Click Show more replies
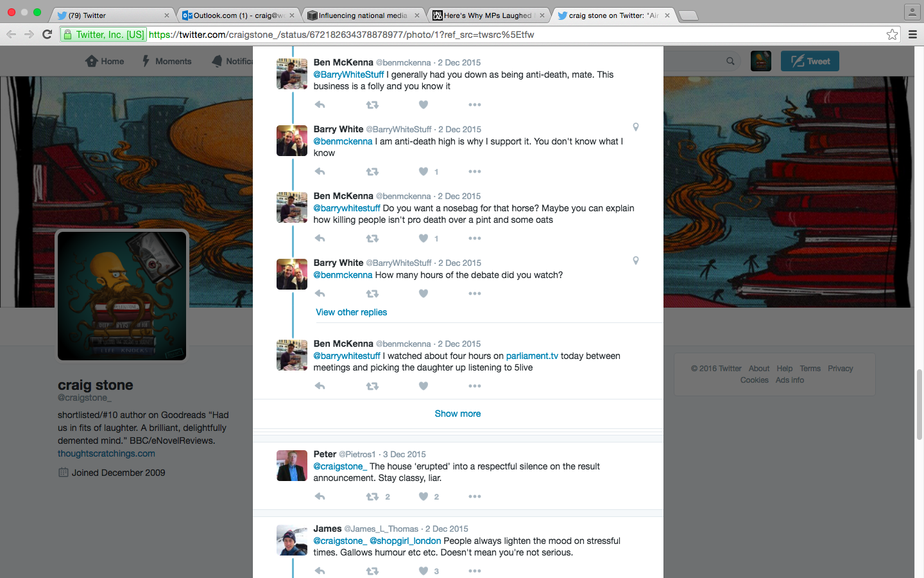Image resolution: width=924 pixels, height=578 pixels. [x=458, y=414]
